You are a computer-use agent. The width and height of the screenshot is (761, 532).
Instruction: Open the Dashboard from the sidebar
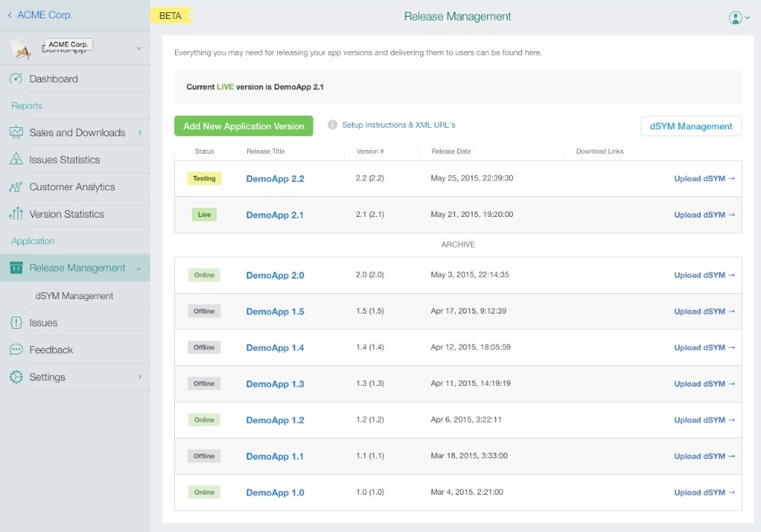(x=55, y=78)
